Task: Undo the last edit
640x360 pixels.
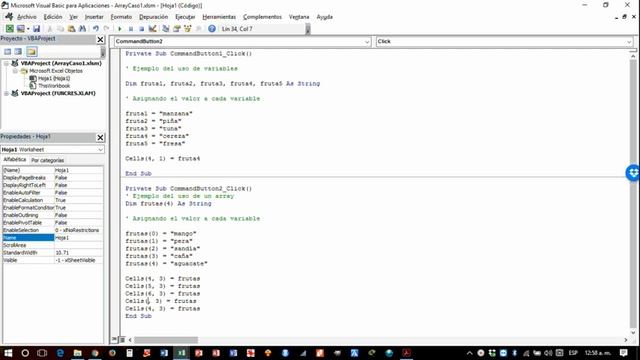Action: point(96,29)
